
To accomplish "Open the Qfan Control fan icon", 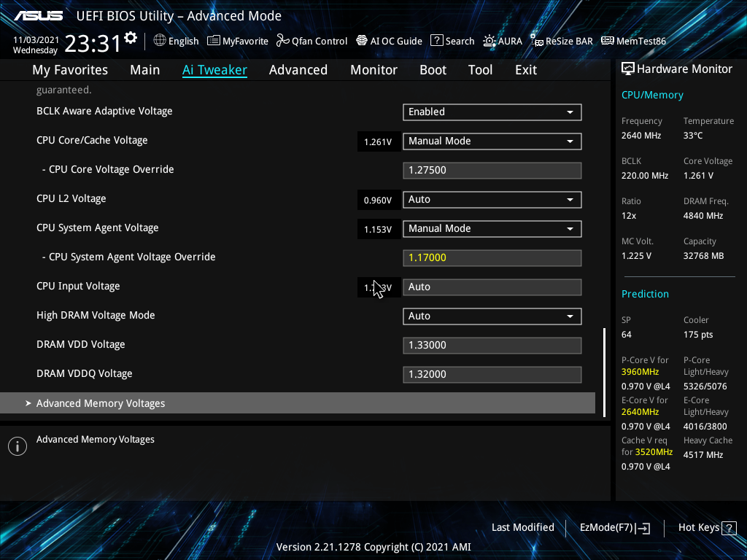I will 283,41.
